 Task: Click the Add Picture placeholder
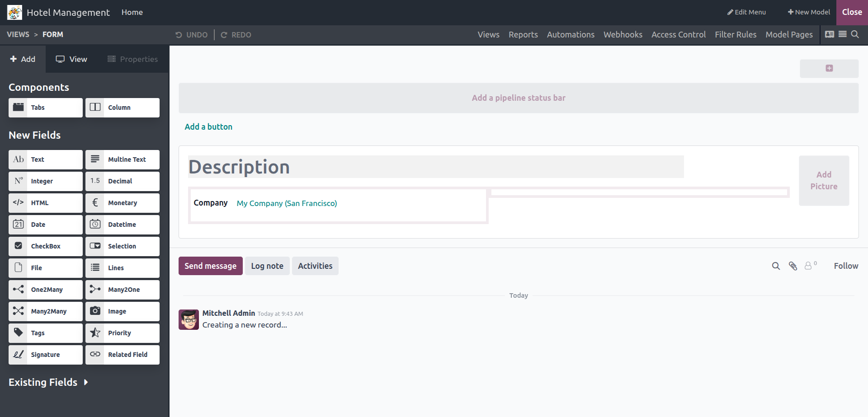[x=824, y=181]
